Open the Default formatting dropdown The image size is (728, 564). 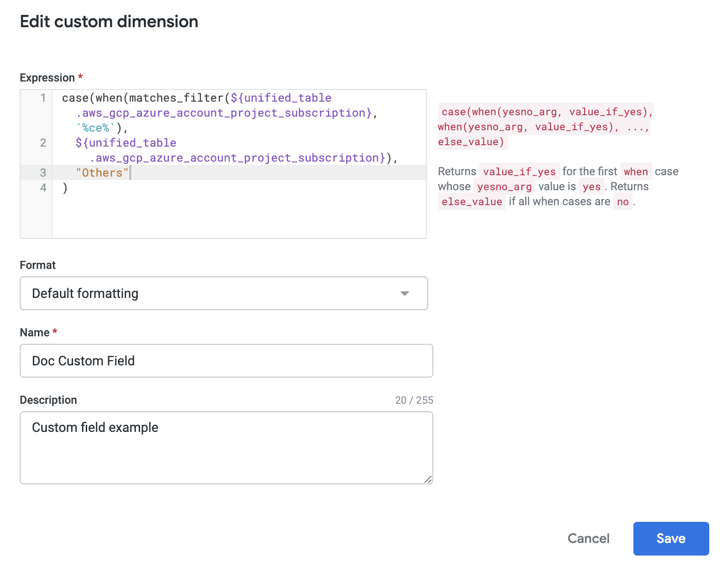tap(223, 293)
